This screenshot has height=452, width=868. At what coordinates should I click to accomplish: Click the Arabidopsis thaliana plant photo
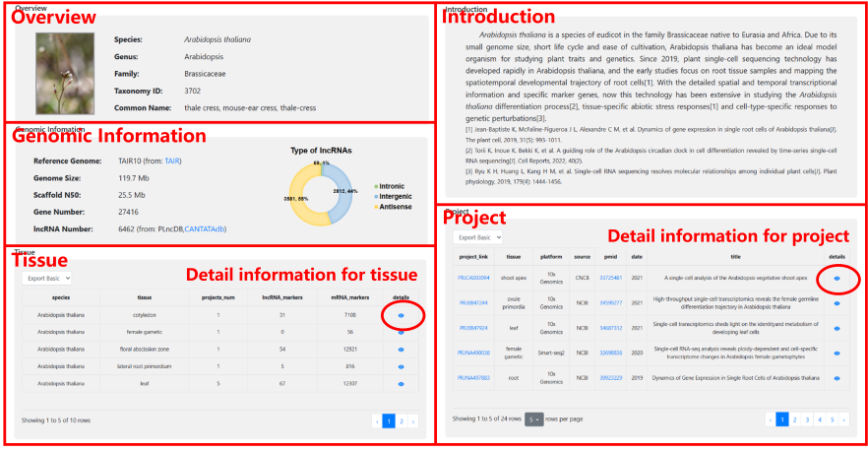click(64, 74)
